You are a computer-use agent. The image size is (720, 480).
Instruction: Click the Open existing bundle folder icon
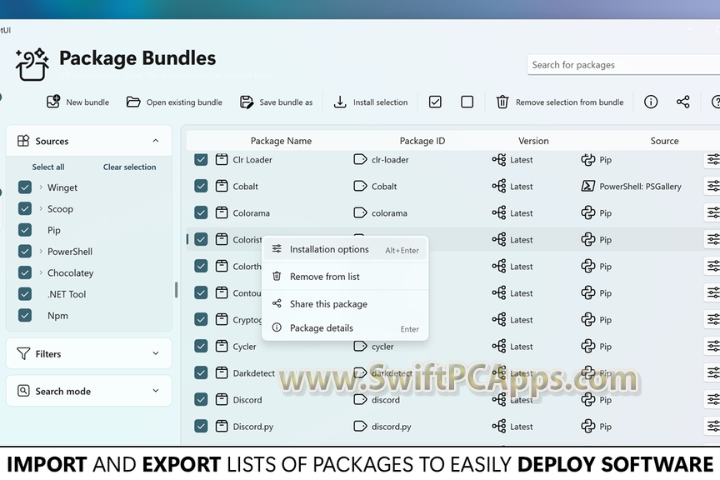(x=133, y=102)
